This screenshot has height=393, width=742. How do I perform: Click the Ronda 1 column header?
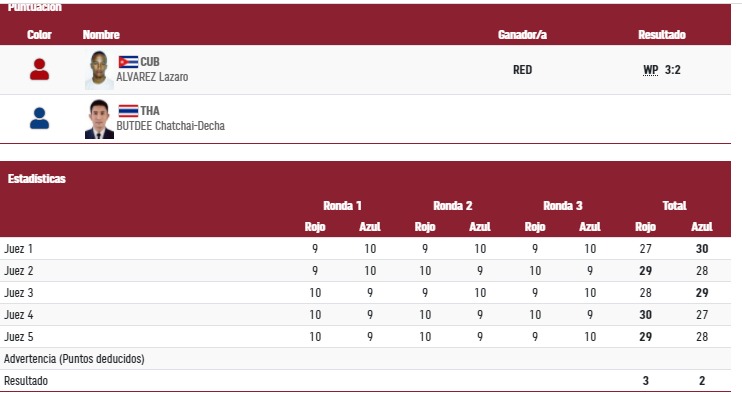342,205
